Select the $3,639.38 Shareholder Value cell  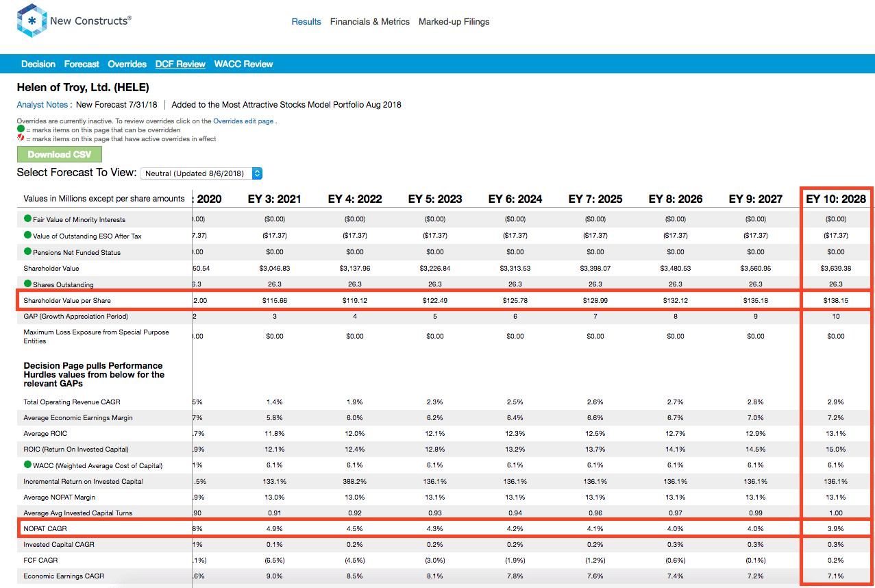point(836,268)
